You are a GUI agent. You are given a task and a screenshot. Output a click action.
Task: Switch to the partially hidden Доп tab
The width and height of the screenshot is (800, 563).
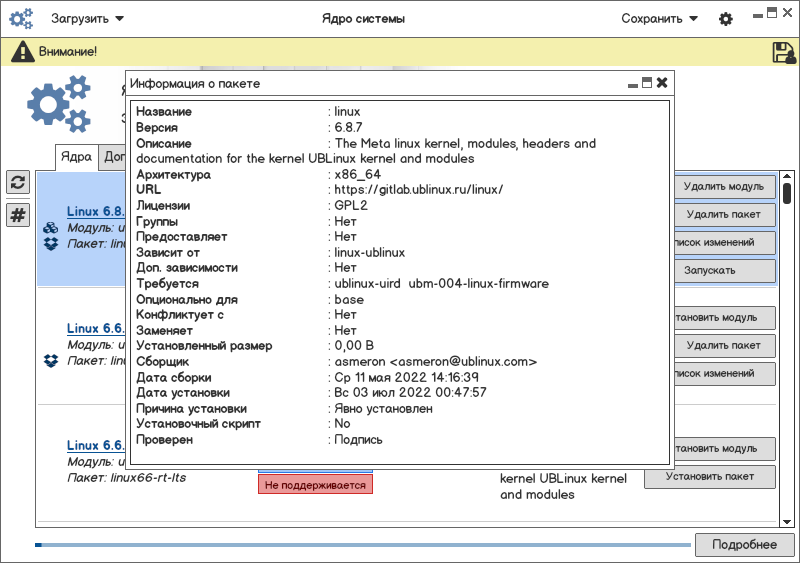[x=114, y=157]
